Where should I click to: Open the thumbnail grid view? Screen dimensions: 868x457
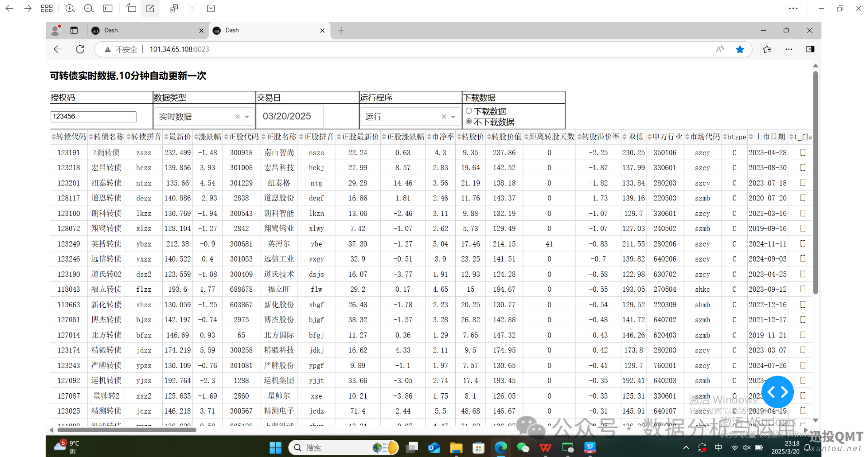coord(47,8)
